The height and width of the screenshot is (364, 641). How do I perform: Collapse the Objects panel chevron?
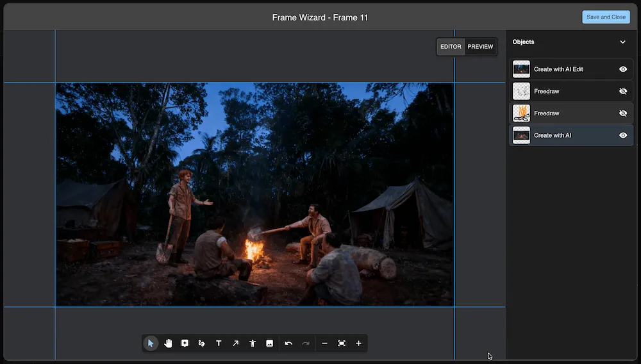pos(622,42)
